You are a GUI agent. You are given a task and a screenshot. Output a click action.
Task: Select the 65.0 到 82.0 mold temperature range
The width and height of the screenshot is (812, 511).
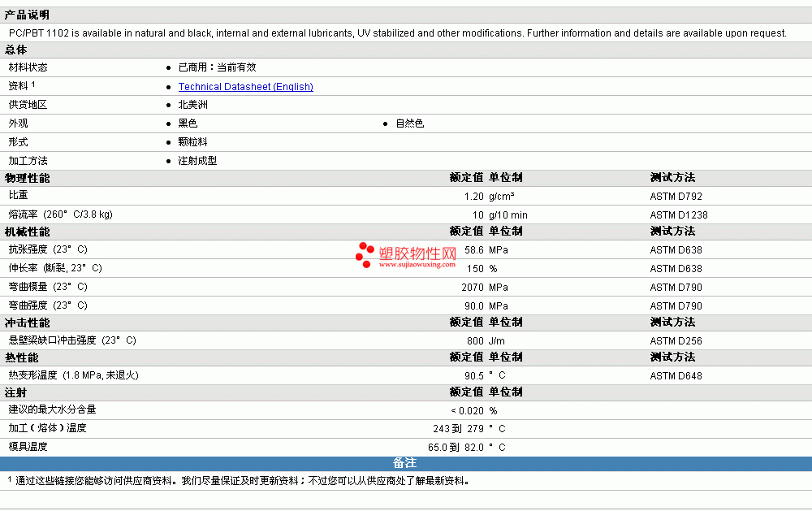[456, 448]
